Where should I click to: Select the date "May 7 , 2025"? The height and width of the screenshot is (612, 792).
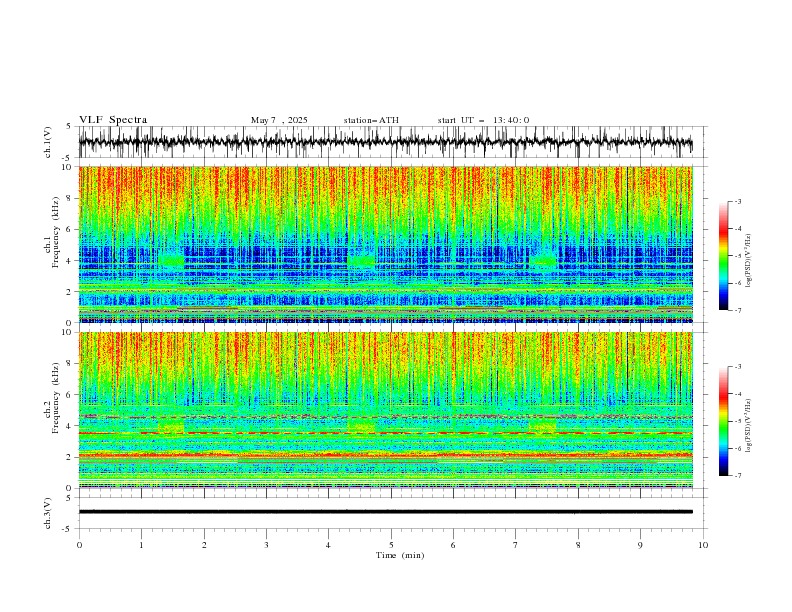click(x=279, y=120)
